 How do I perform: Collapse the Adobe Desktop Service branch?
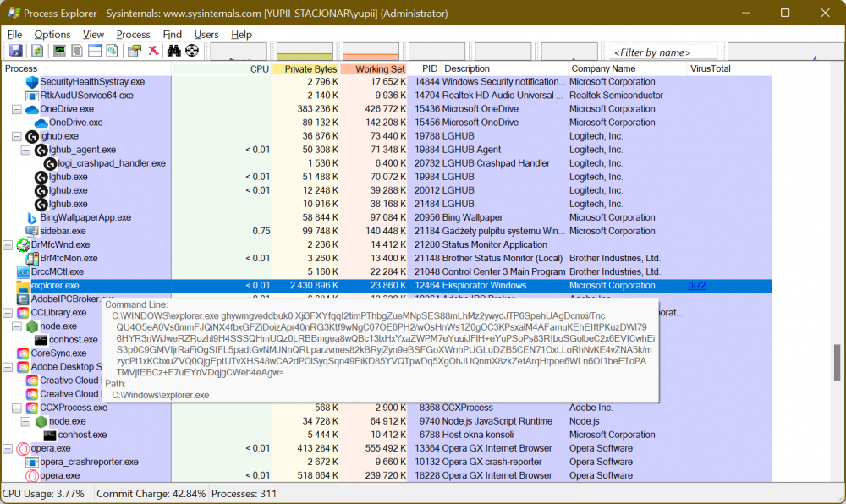7,366
